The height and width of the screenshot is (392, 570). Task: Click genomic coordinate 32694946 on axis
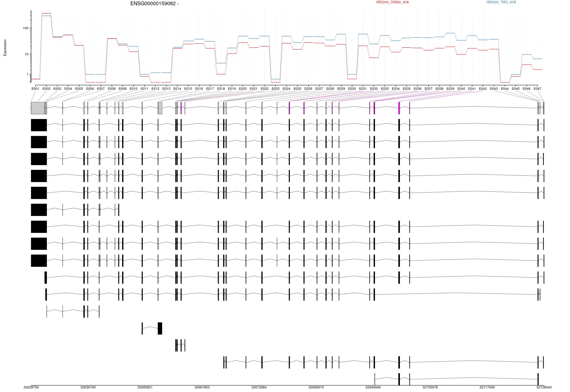point(373,387)
